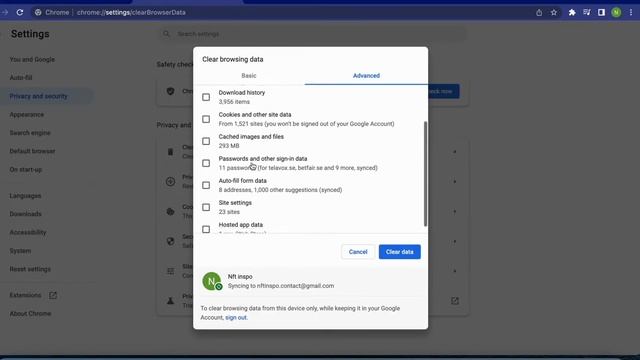
Task: Click the address bar URL
Action: point(131,13)
